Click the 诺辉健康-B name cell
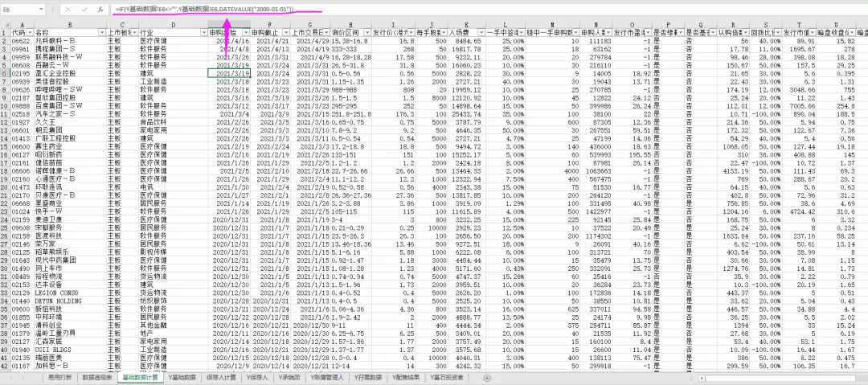The image size is (868, 385). coord(70,170)
